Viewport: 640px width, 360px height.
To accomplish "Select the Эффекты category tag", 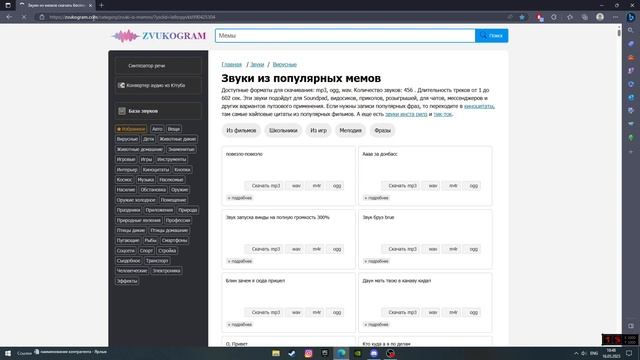I will 127,281.
